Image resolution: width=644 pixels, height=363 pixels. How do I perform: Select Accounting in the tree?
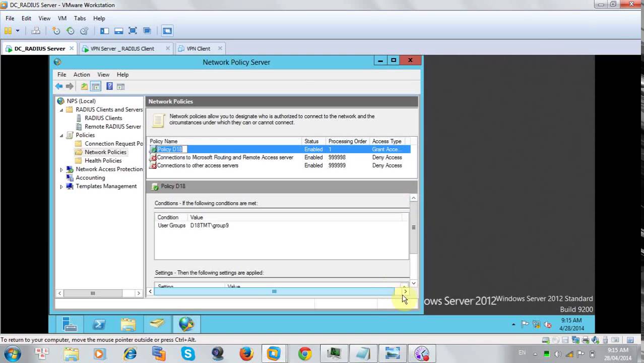(90, 177)
